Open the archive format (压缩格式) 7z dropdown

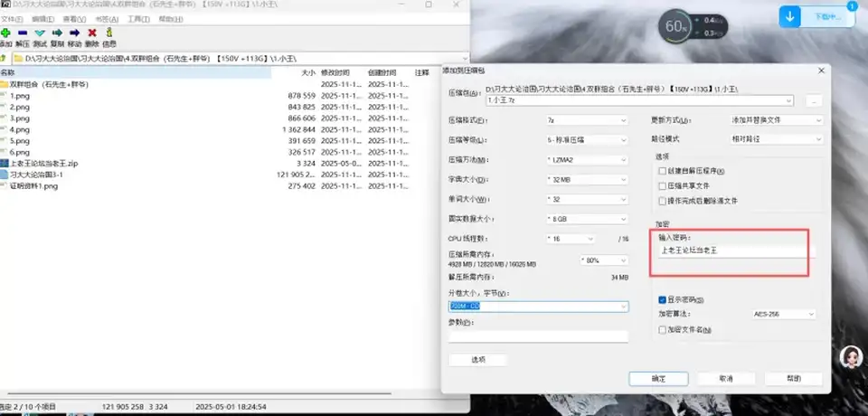(587, 120)
